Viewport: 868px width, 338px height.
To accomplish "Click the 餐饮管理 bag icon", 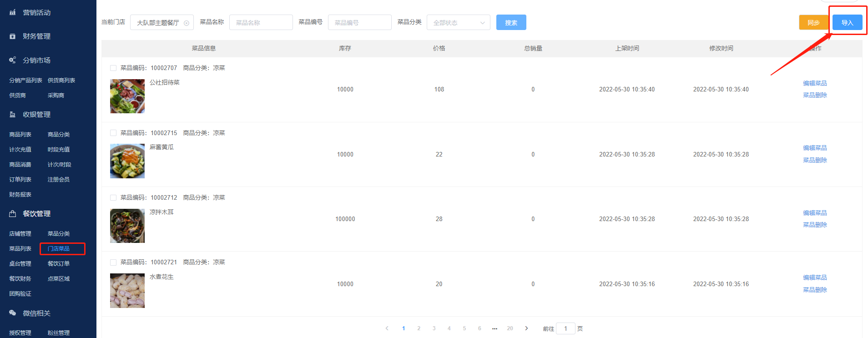I will coord(13,214).
